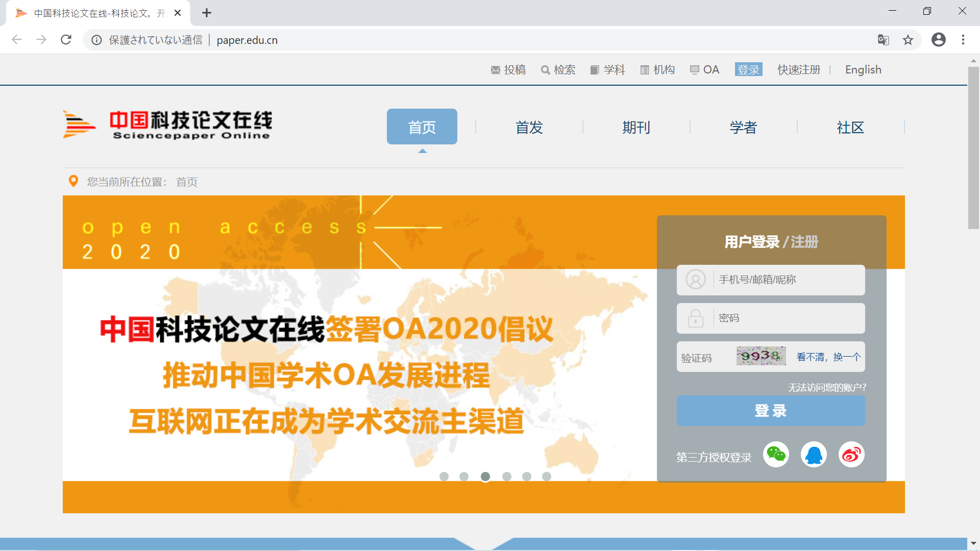The width and height of the screenshot is (980, 551).
Task: Focus the 密码 password field
Action: (x=771, y=318)
